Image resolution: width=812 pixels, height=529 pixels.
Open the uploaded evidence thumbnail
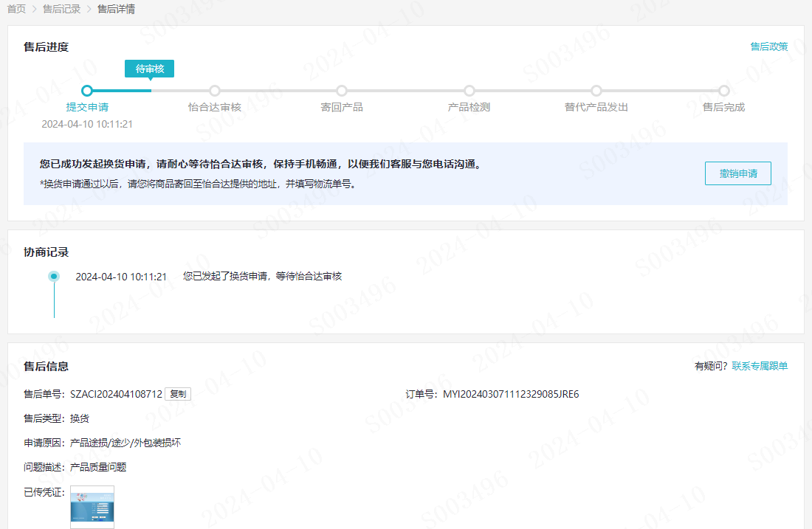(x=92, y=508)
